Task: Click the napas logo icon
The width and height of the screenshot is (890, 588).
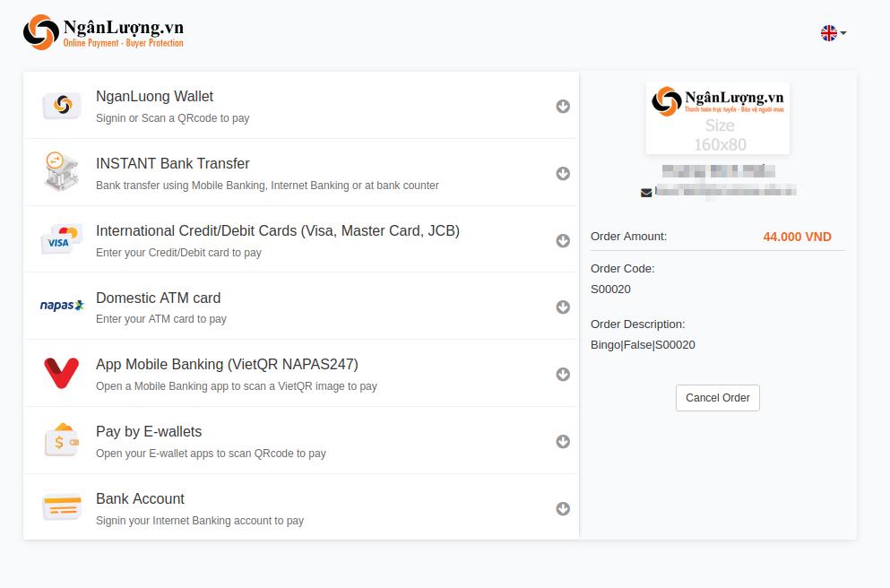Action: (62, 306)
